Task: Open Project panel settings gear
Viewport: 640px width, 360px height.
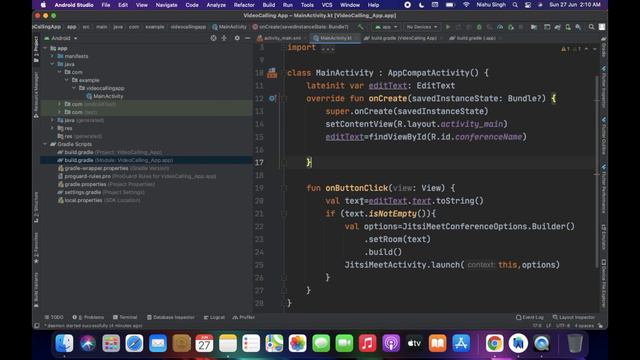Action: tap(237, 38)
